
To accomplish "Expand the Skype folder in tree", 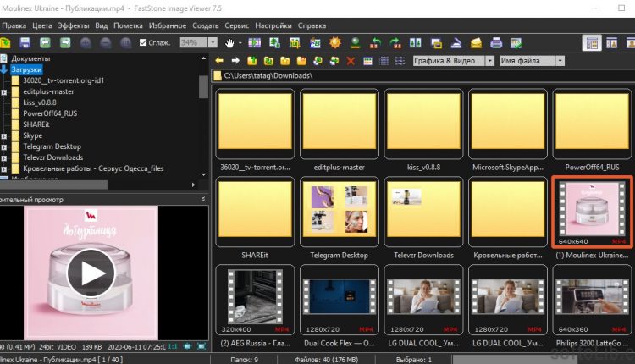I will pyautogui.click(x=4, y=136).
